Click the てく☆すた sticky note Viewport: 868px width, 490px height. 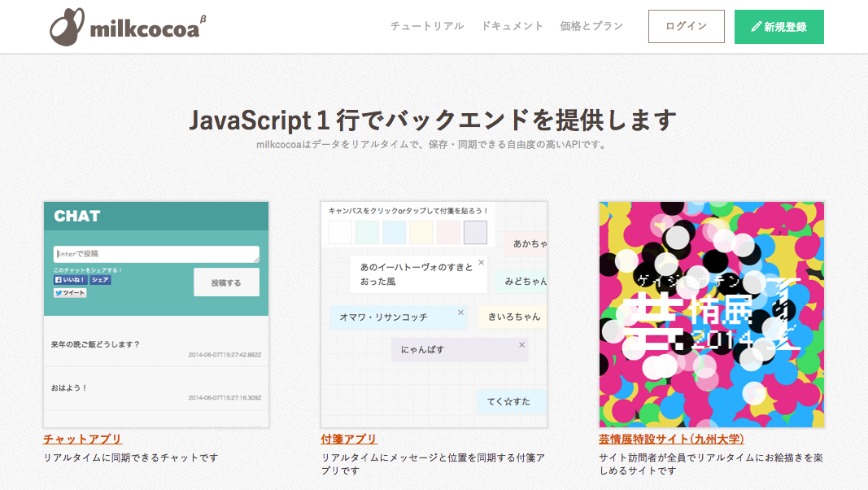pyautogui.click(x=512, y=401)
